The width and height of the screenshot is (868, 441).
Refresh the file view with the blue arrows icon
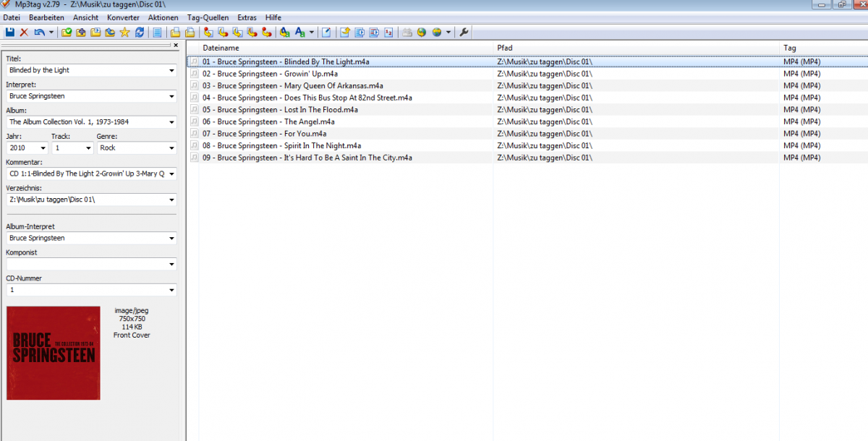click(139, 33)
